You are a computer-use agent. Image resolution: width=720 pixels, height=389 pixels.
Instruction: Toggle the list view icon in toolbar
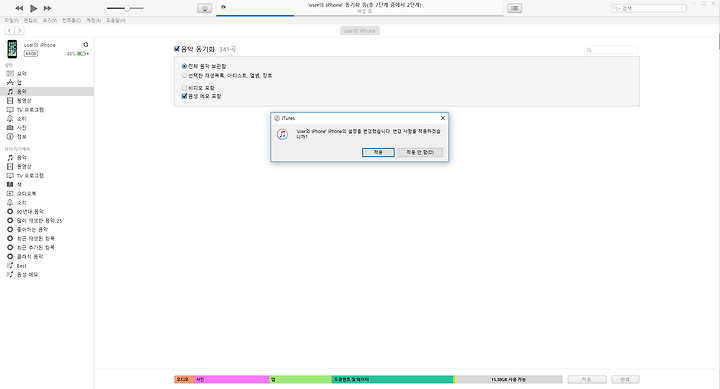coord(514,8)
